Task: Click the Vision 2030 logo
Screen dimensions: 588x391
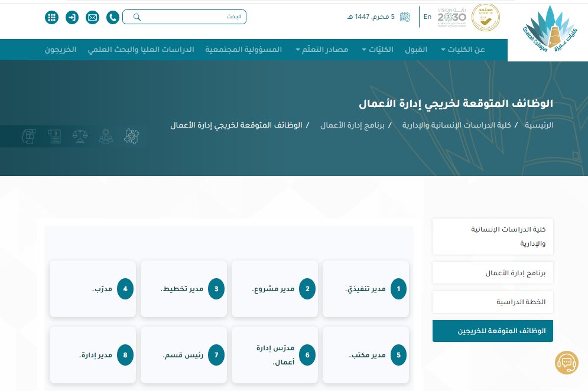Action: click(x=451, y=17)
